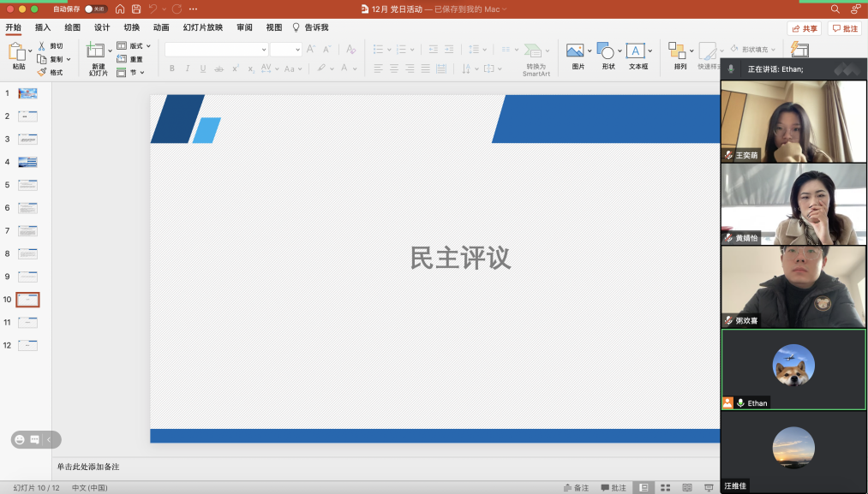Click the 共享 share button
868x494 pixels.
(x=804, y=28)
